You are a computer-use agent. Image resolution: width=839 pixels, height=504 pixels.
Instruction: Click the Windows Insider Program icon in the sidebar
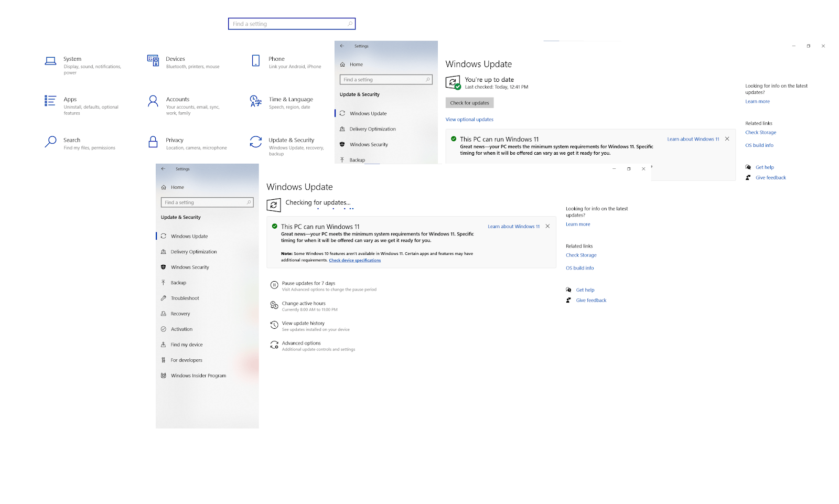pos(164,376)
